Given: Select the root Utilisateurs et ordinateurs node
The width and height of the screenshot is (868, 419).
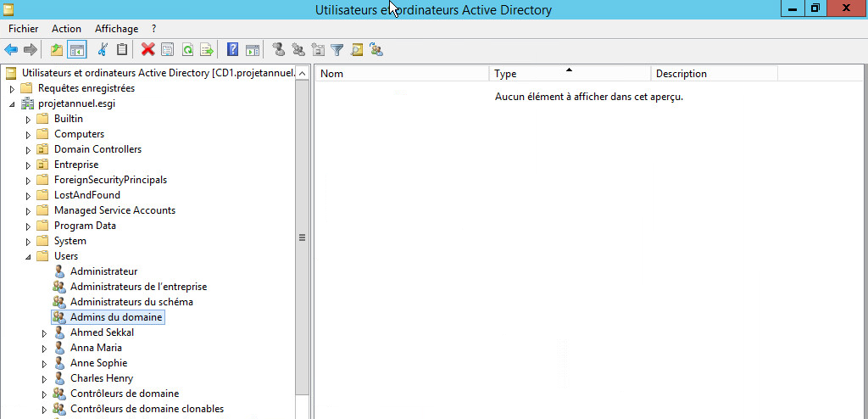Looking at the screenshot, I should [157, 73].
